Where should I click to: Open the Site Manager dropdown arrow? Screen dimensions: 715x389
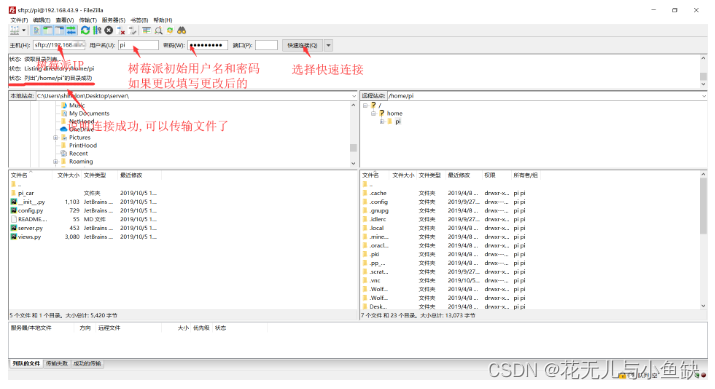[x=24, y=31]
